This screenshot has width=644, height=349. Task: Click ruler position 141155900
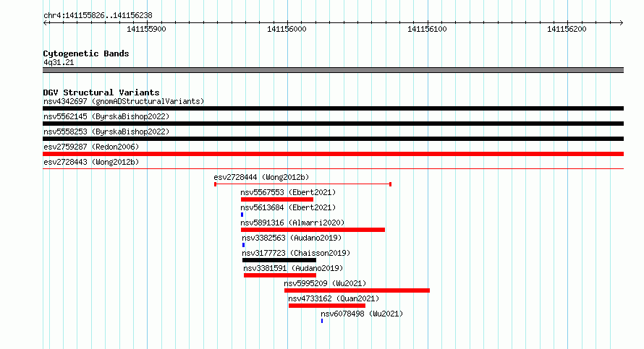pos(147,29)
